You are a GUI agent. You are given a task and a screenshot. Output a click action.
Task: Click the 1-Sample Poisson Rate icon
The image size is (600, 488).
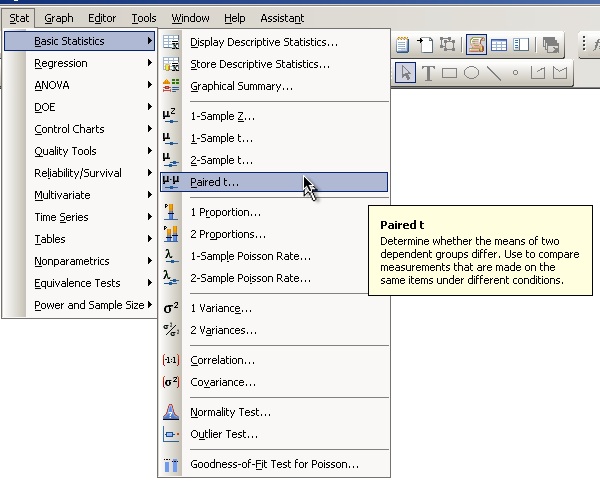171,256
